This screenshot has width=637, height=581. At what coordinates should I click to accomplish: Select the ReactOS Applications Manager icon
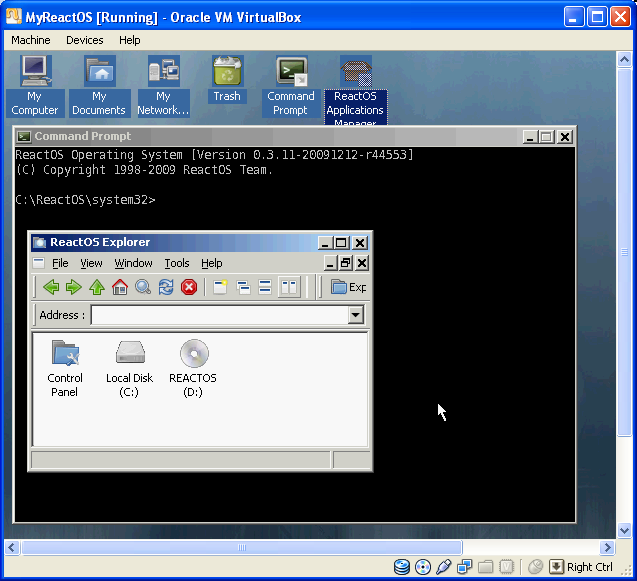(355, 90)
